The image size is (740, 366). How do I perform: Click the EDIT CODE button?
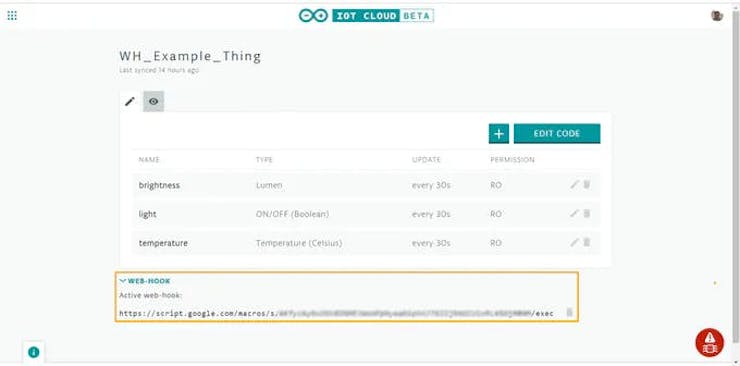(557, 133)
